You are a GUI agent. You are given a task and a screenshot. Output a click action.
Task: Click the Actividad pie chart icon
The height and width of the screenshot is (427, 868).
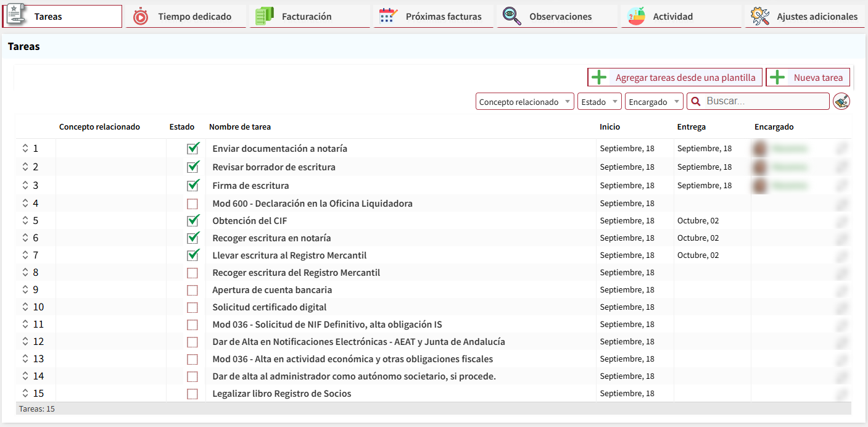635,17
